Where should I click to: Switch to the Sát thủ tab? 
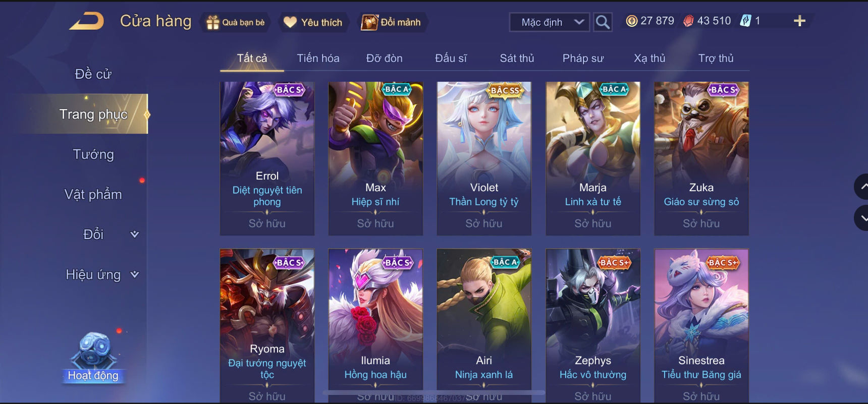click(517, 59)
